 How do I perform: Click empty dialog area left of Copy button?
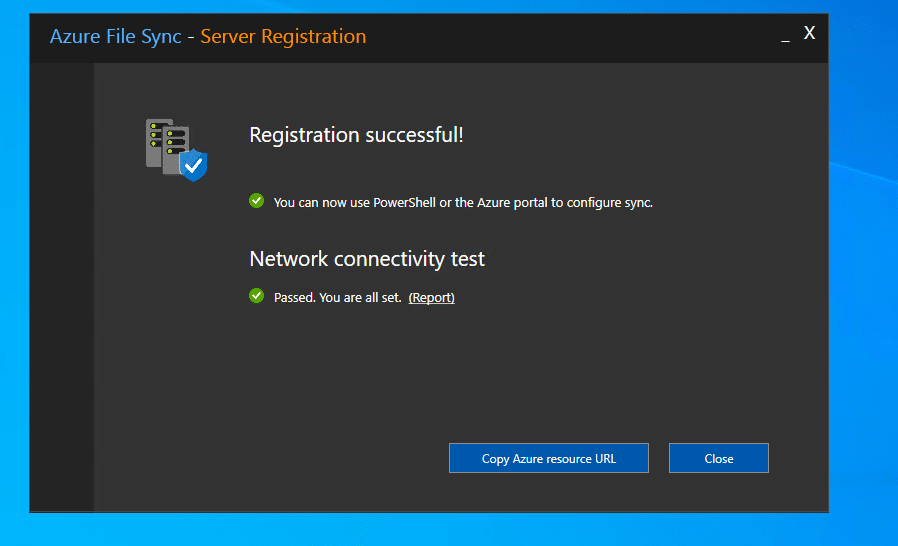(300, 458)
